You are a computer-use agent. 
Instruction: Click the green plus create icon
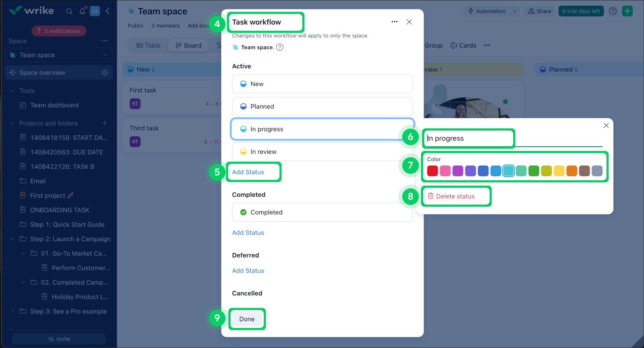(x=627, y=11)
